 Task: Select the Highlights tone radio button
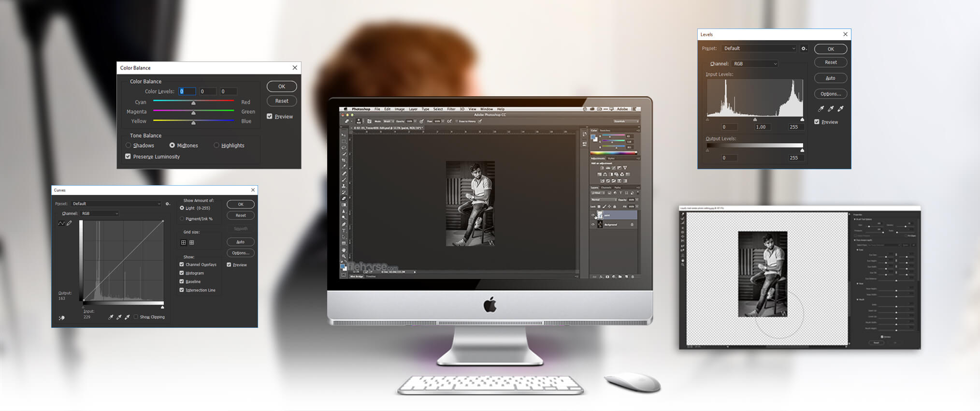(216, 145)
